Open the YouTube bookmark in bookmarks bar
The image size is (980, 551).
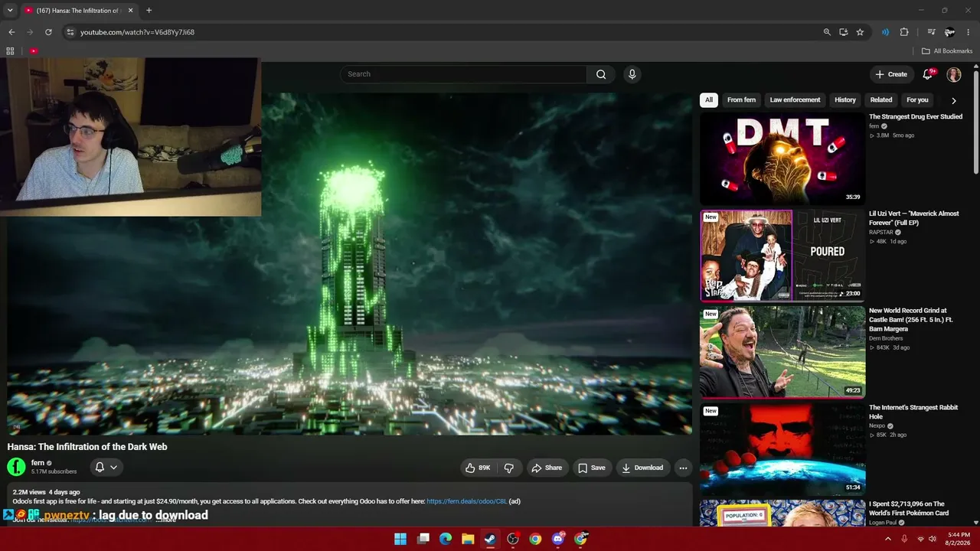coord(34,51)
